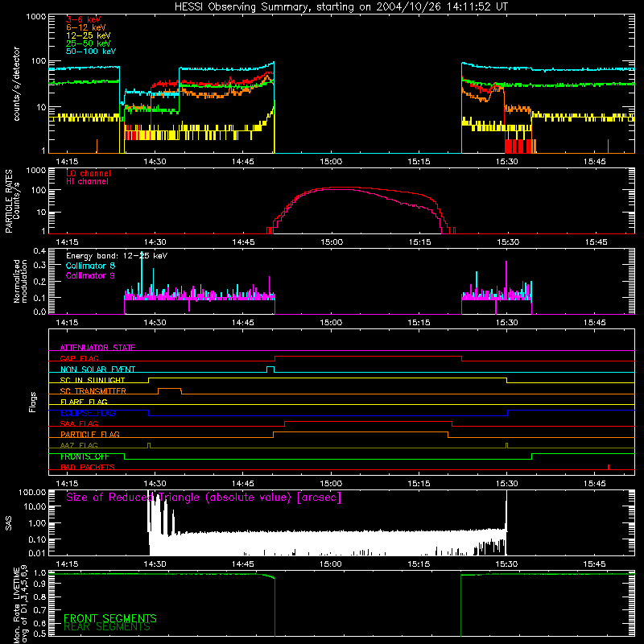Click the REAR SEGMENTS legend label
Viewport: 644px width, 644px height.
point(107,627)
